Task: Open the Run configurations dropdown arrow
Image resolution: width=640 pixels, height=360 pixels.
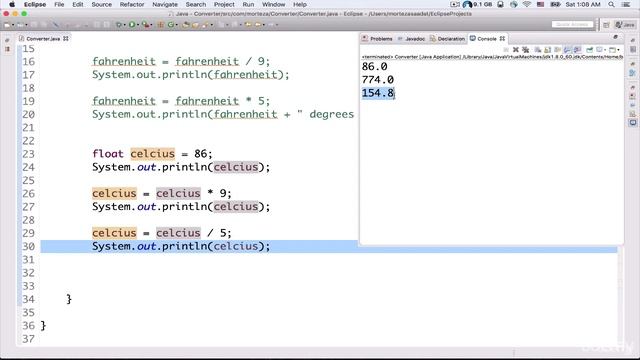Action: 138,25
